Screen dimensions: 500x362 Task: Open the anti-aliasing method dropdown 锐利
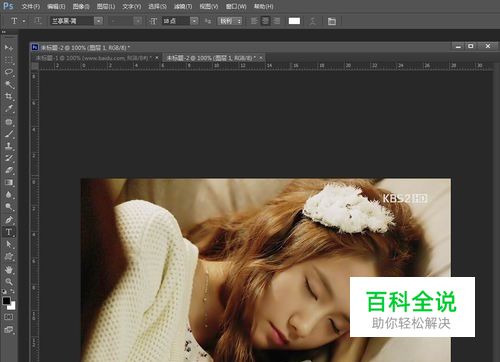tap(230, 21)
